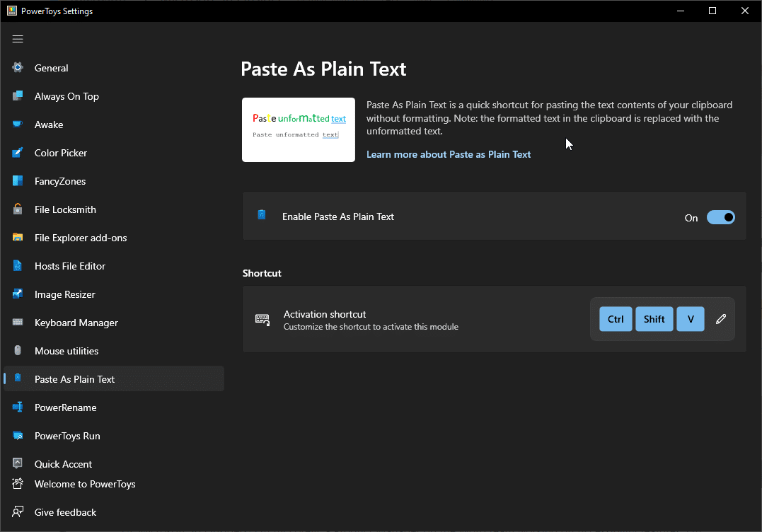Go to Always On Top page
The height and width of the screenshot is (532, 762).
[x=112, y=96]
